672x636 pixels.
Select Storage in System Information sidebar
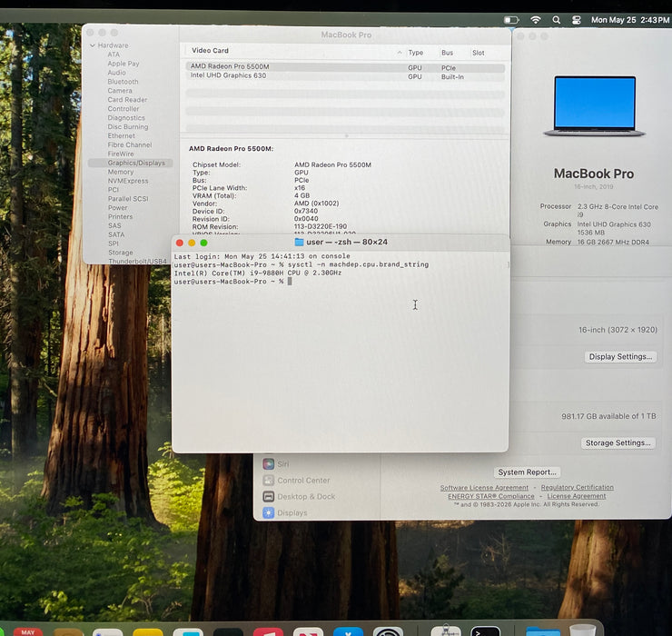pos(121,253)
